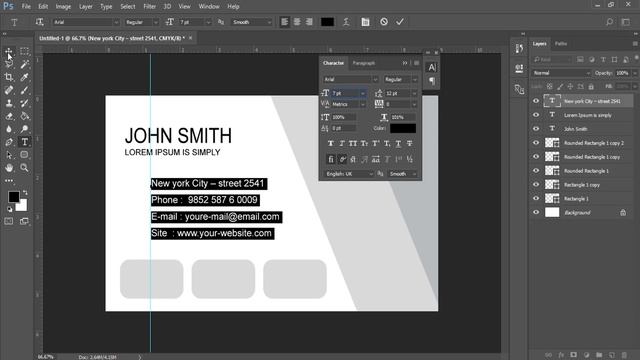Toggle Character and Paragraph panels icon
This screenshot has height=360, width=640.
(x=365, y=22)
